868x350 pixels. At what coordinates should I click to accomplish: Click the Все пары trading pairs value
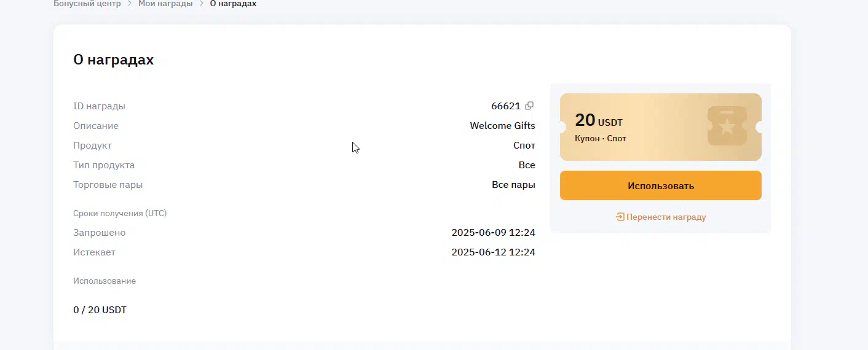click(x=514, y=184)
